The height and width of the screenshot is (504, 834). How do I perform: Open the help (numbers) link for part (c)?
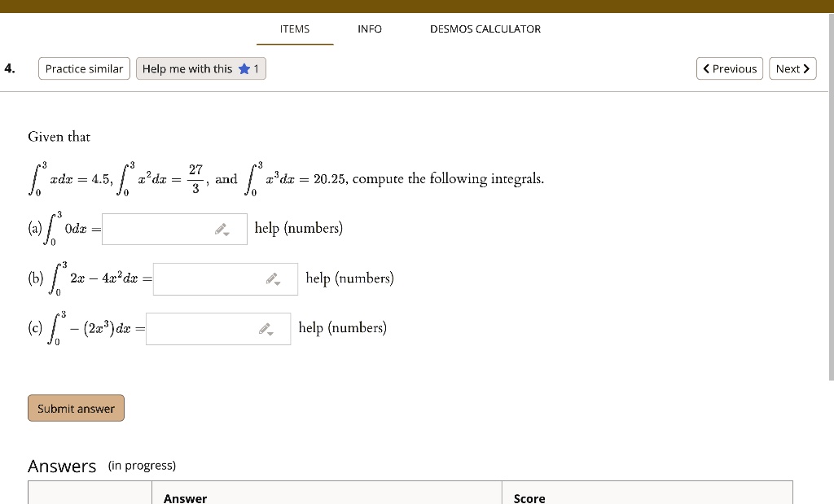click(342, 327)
